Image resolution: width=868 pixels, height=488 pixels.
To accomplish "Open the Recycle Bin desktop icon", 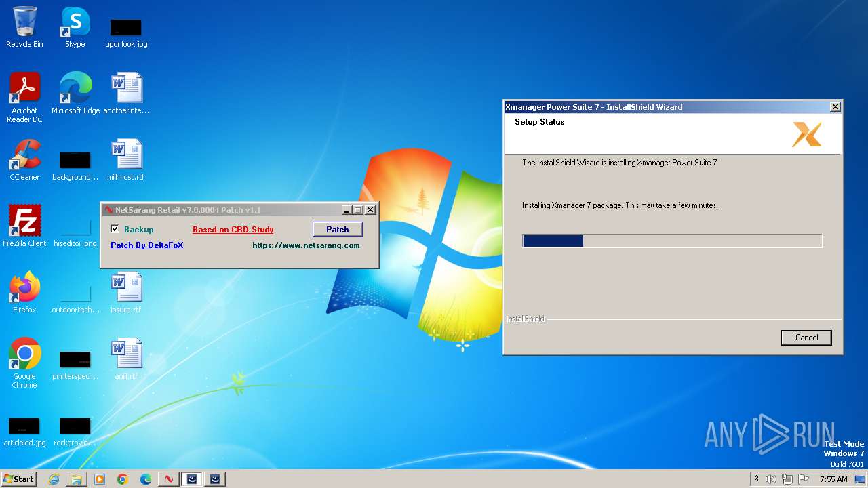I will 24,27.
